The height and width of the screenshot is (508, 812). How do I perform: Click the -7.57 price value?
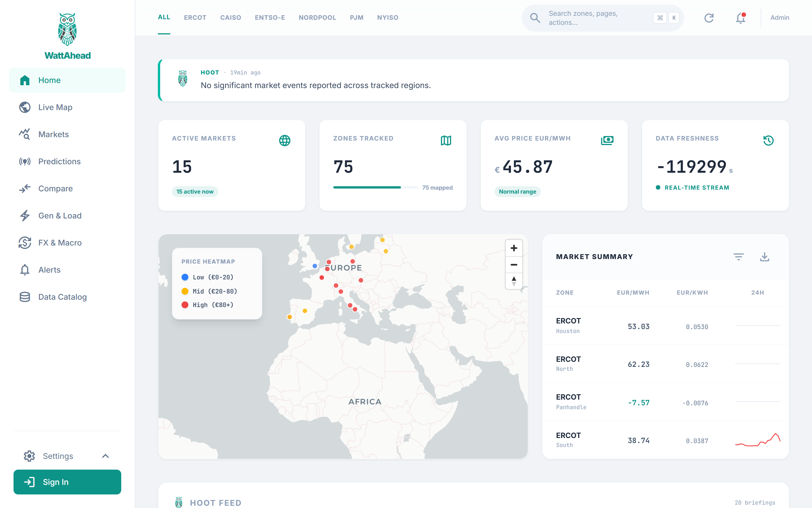tap(639, 402)
